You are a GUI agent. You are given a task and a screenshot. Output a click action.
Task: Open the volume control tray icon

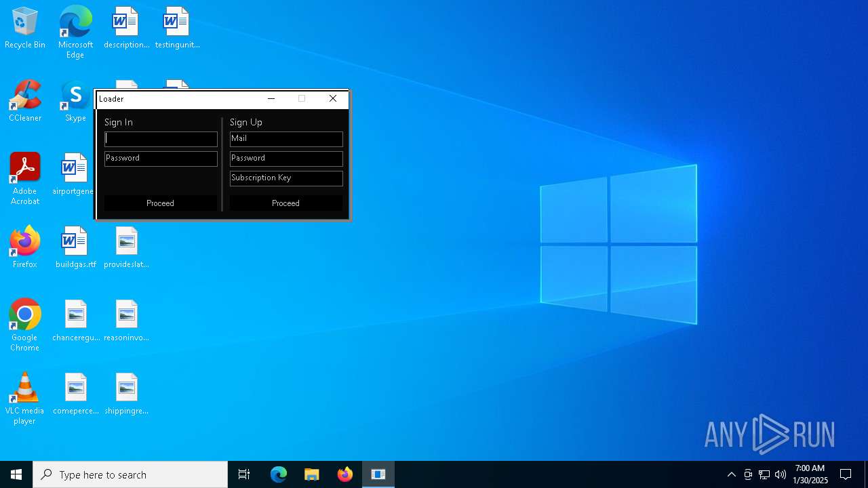(781, 474)
